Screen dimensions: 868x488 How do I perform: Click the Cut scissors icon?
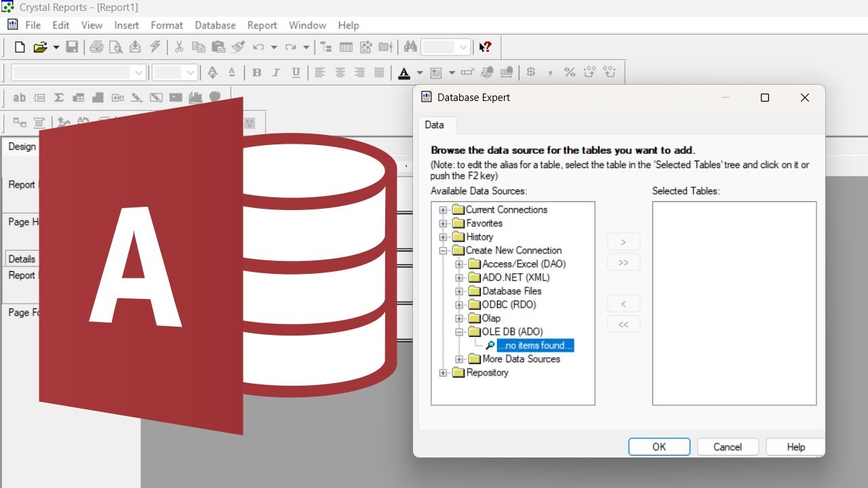(x=179, y=47)
